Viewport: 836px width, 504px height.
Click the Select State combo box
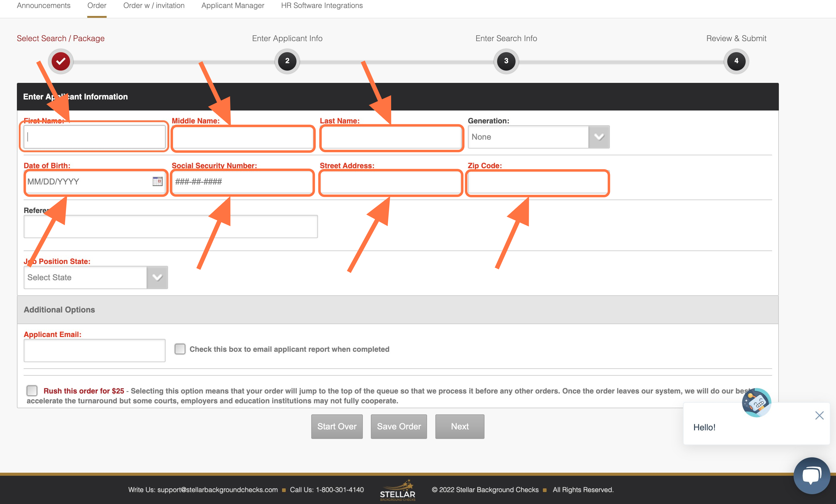[x=96, y=277]
